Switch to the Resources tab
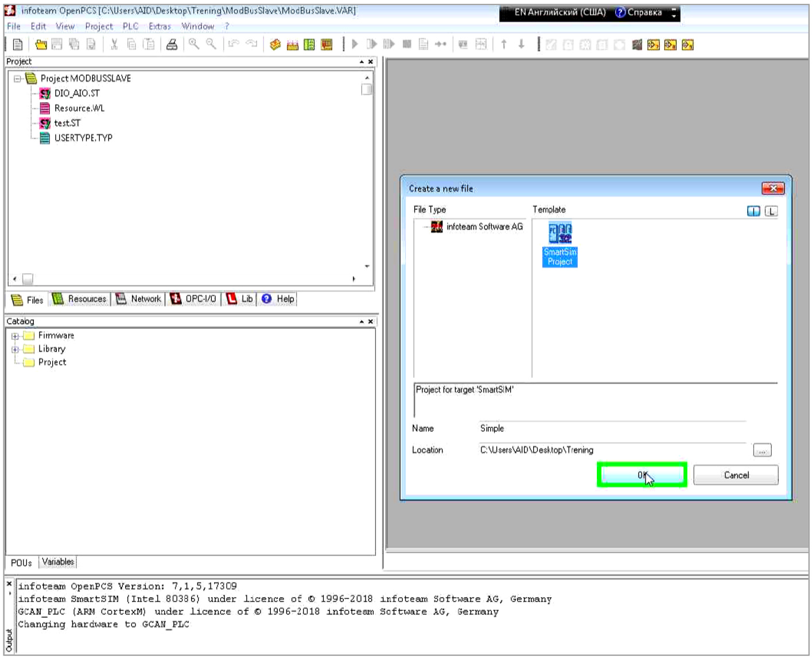This screenshot has width=812, height=658. pyautogui.click(x=80, y=299)
